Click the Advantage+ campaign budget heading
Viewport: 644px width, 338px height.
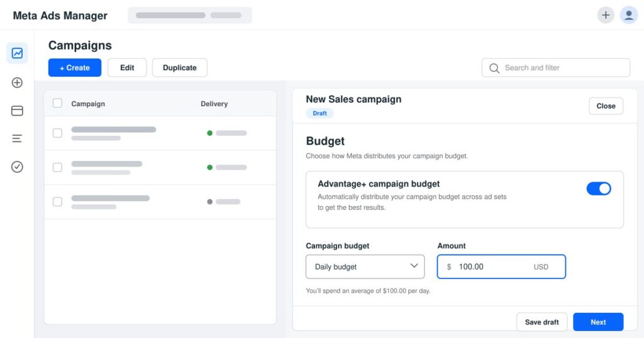click(x=378, y=184)
